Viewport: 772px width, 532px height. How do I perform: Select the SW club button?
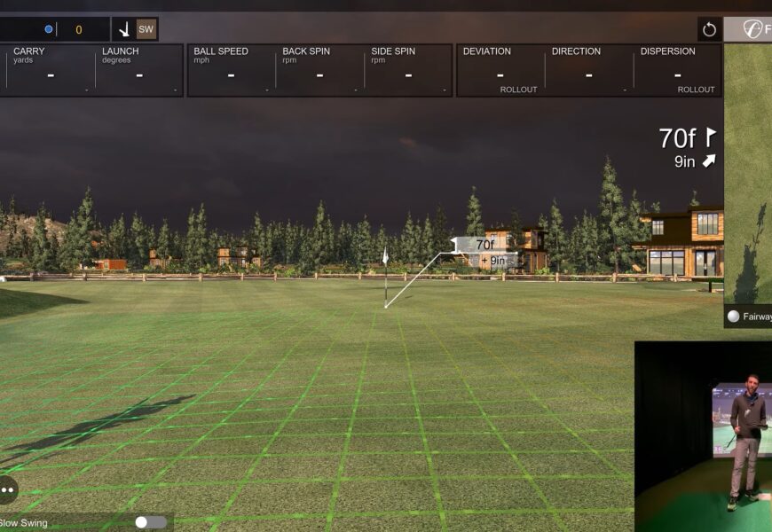click(146, 29)
